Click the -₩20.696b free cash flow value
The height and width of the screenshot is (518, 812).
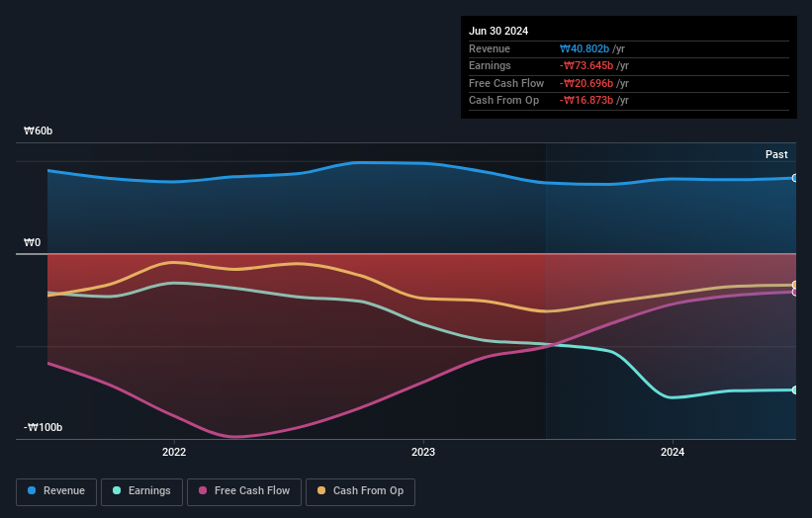point(586,83)
